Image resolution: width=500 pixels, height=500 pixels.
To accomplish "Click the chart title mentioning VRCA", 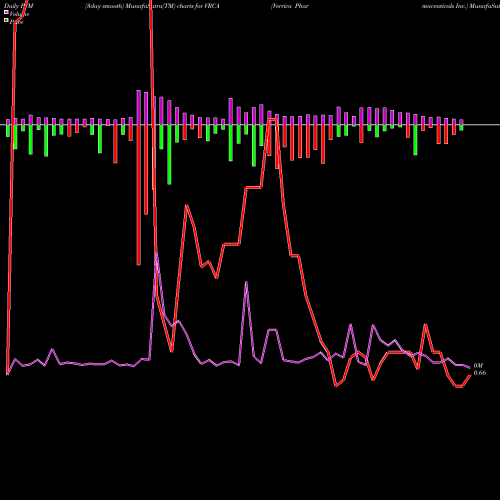I will (152, 6).
